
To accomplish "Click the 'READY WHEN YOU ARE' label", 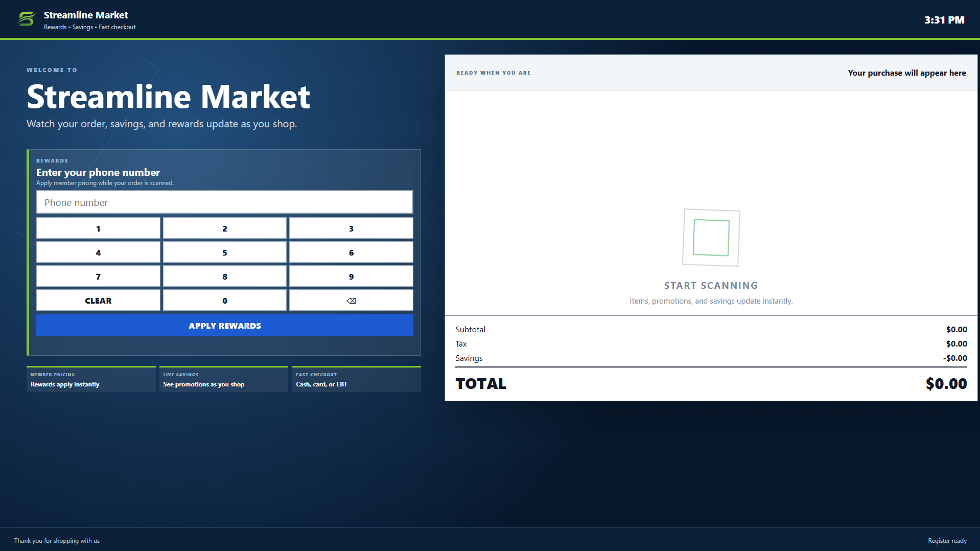I will [494, 73].
